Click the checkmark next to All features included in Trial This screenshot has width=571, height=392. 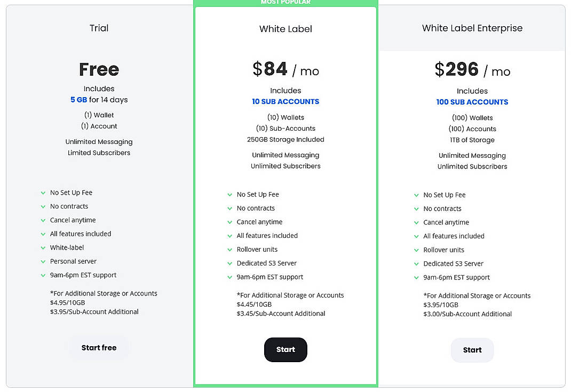43,234
